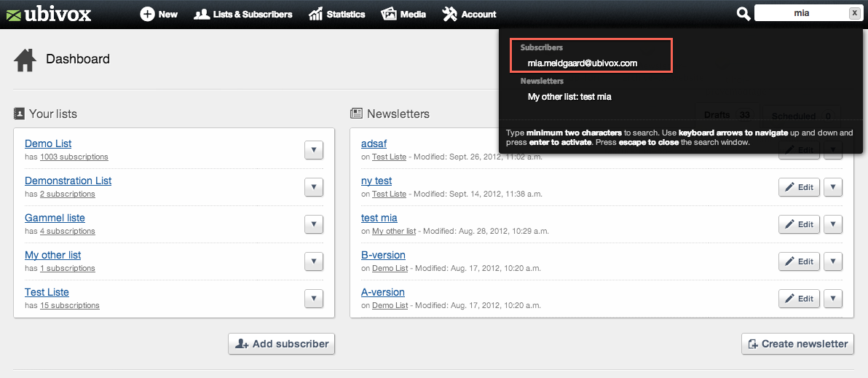Expand dropdown for Demonstration List
The height and width of the screenshot is (378, 868).
click(314, 186)
